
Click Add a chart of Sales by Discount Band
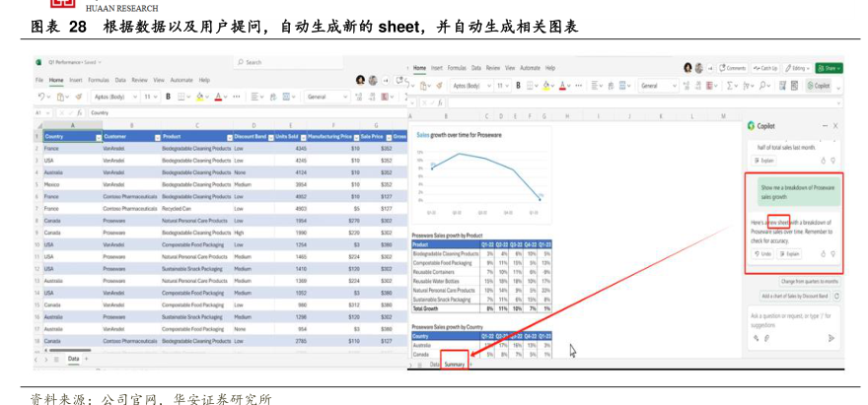[795, 296]
